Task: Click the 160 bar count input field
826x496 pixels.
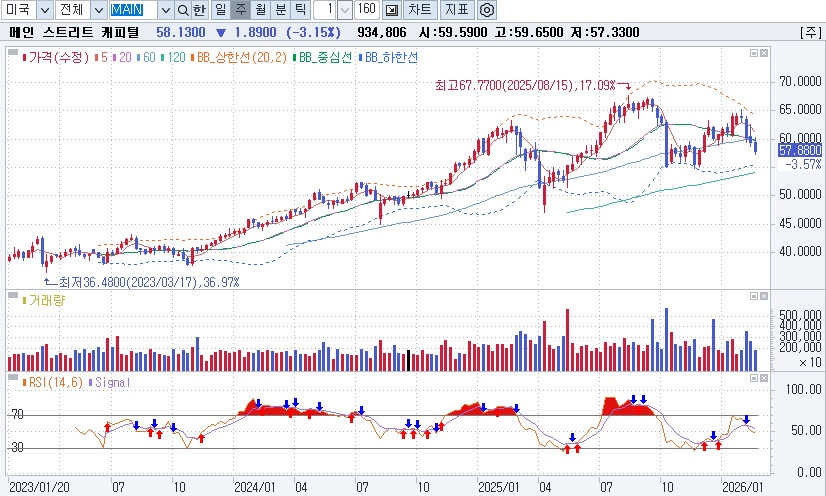Action: click(366, 10)
